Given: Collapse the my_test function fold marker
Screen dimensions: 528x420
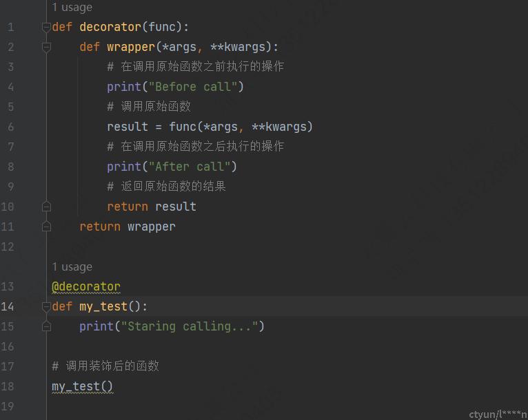Looking at the screenshot, I should coord(46,306).
